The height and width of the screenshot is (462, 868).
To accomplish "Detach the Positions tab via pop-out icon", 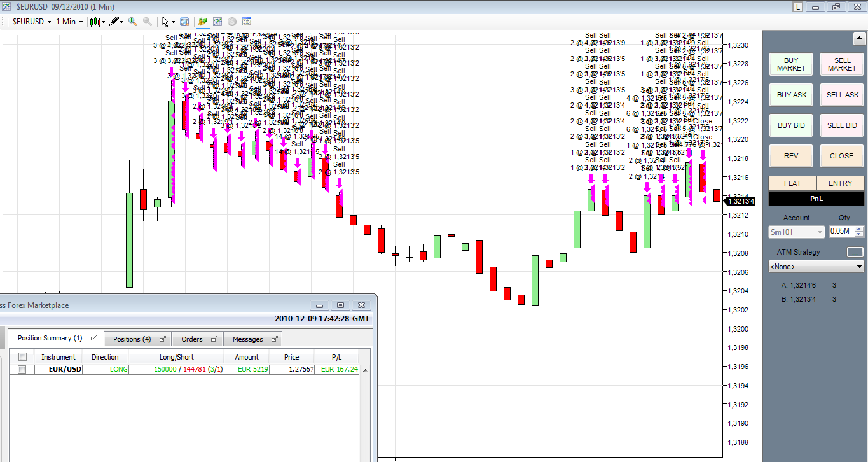I will click(x=162, y=339).
